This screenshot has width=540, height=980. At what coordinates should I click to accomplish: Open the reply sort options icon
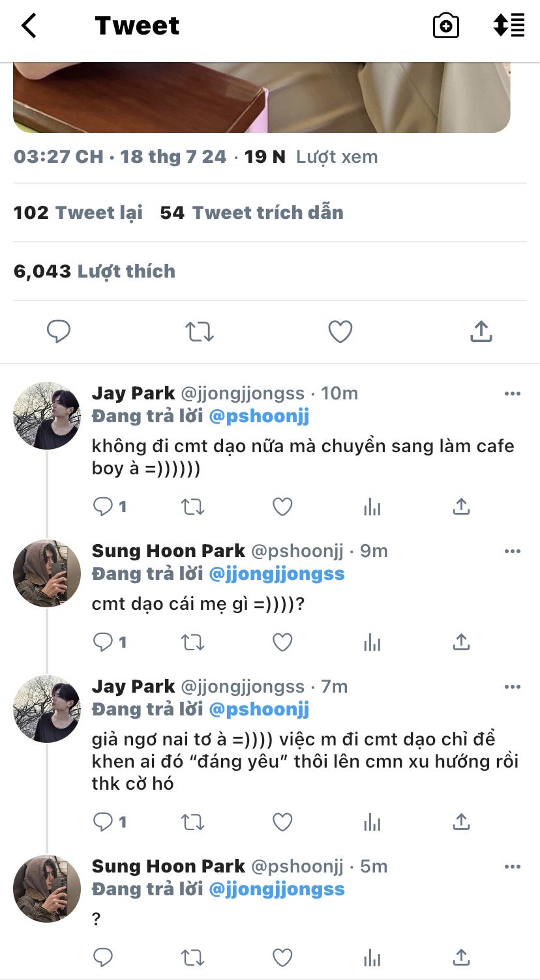509,26
